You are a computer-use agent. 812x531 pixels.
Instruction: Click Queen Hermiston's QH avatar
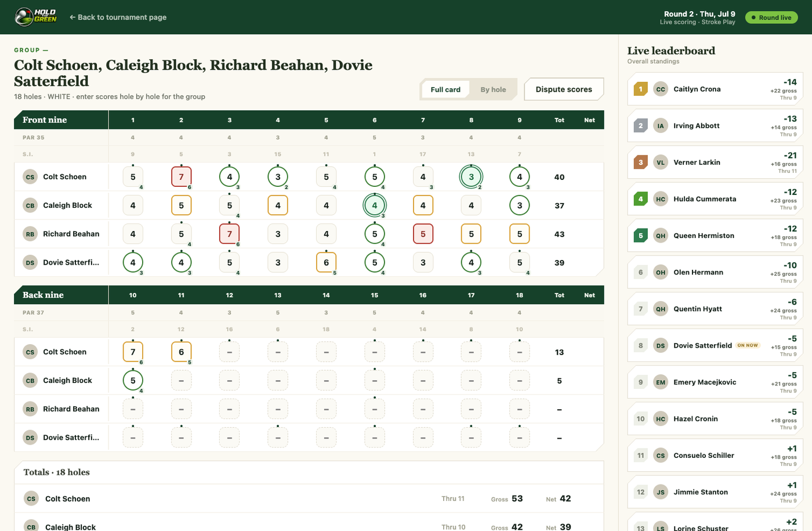pyautogui.click(x=661, y=236)
